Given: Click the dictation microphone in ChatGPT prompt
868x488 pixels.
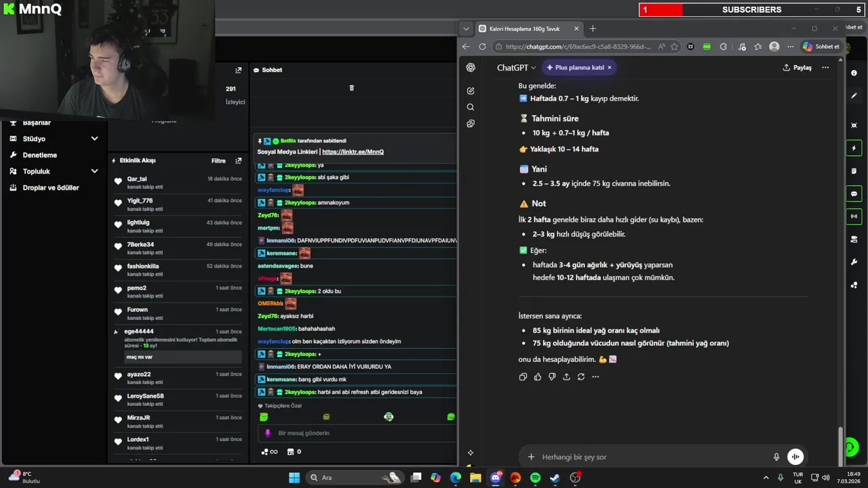Looking at the screenshot, I should (x=776, y=457).
